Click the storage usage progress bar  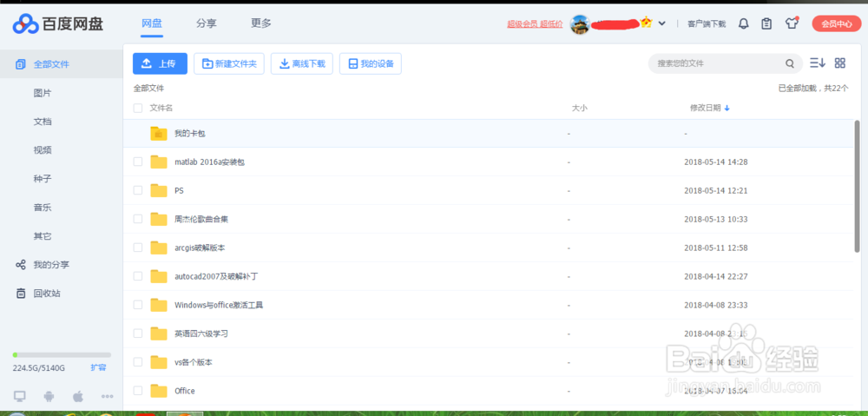tap(62, 354)
